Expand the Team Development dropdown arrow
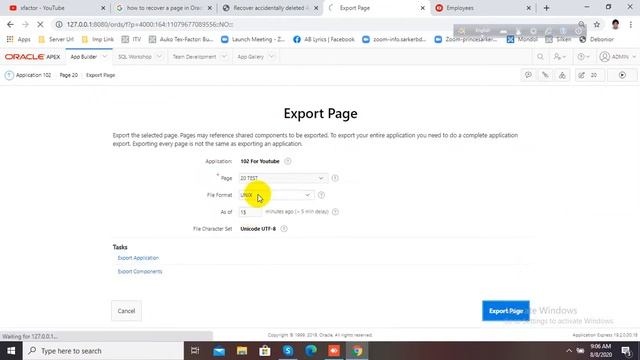This screenshot has height=360, width=640. click(224, 57)
